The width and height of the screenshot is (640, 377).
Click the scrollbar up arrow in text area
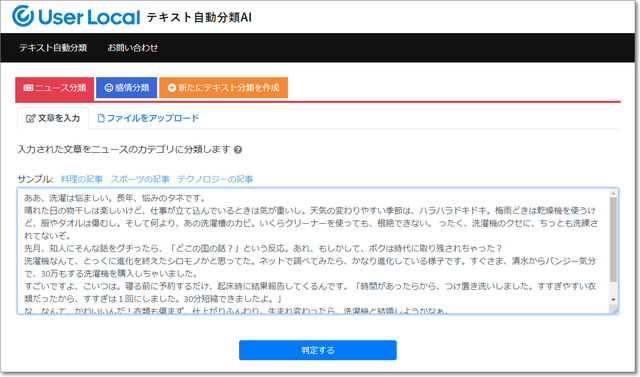coord(613,193)
